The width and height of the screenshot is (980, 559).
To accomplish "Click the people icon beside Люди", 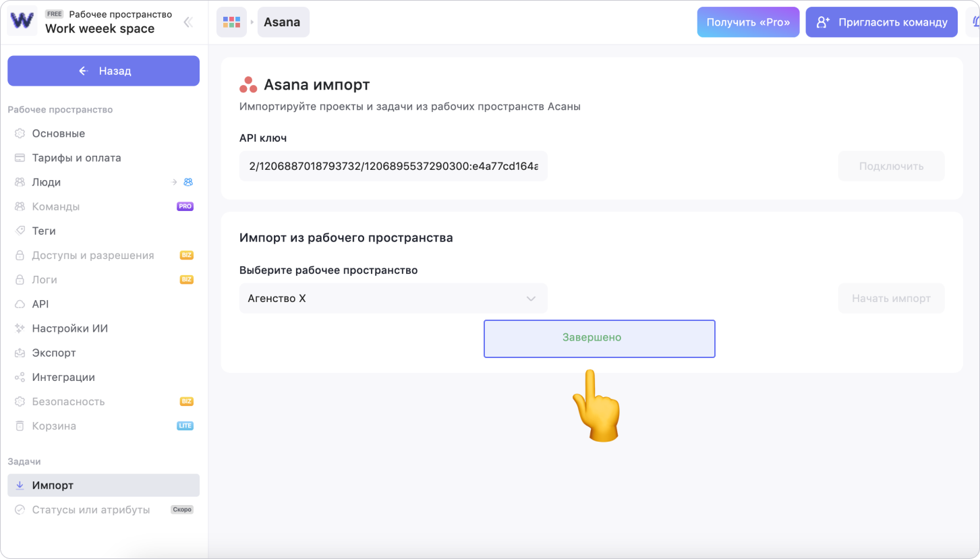I will (188, 182).
